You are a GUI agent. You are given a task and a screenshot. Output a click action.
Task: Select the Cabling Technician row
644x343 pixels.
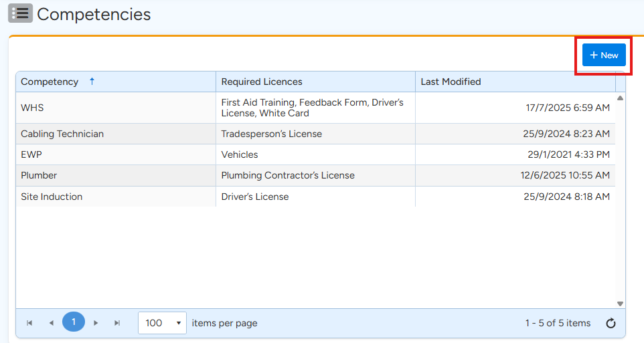(62, 134)
